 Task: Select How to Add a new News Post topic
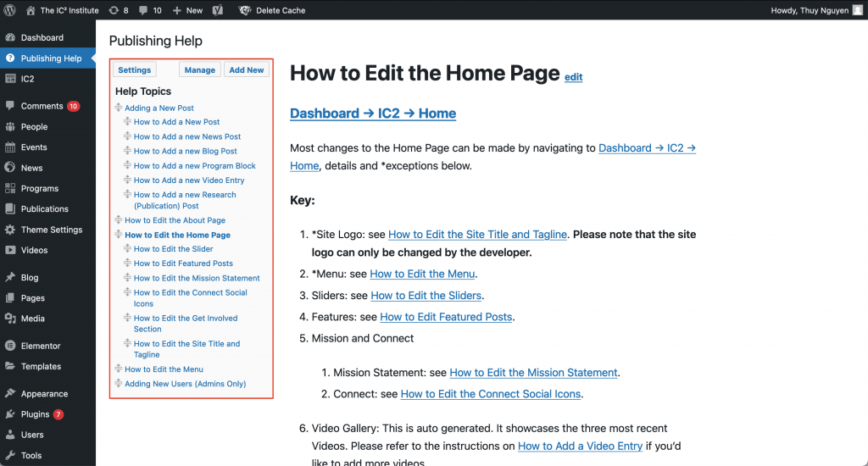[x=187, y=136]
